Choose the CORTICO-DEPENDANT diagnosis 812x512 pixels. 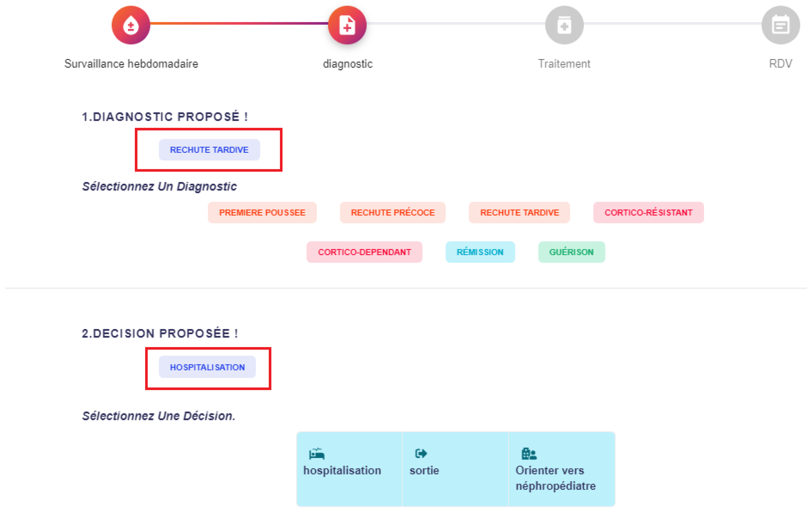(364, 252)
